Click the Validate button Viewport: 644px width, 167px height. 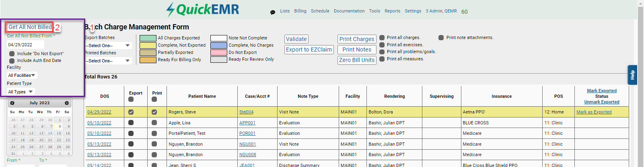pos(296,39)
